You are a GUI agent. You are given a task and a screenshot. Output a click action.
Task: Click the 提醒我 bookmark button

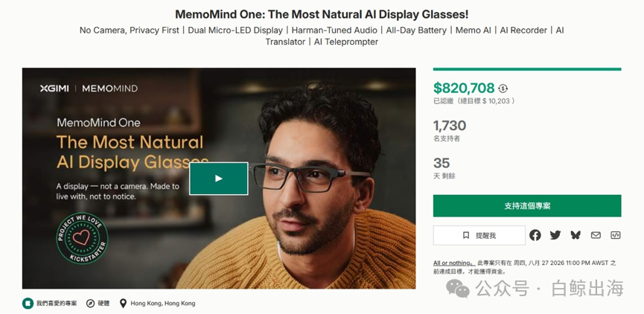coord(479,235)
